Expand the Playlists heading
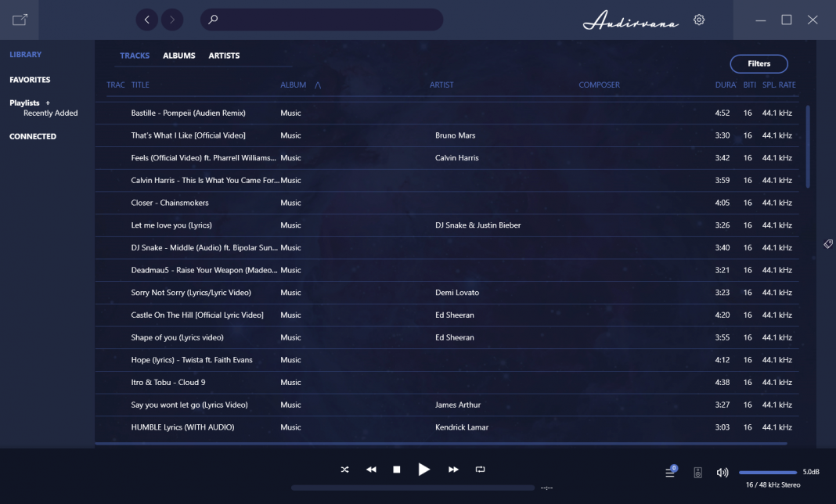The height and width of the screenshot is (504, 836). 24,103
